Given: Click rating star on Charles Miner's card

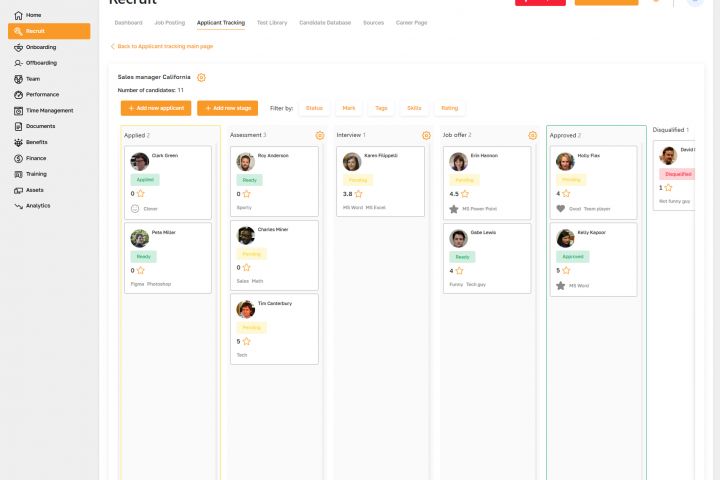Looking at the screenshot, I should 247,267.
